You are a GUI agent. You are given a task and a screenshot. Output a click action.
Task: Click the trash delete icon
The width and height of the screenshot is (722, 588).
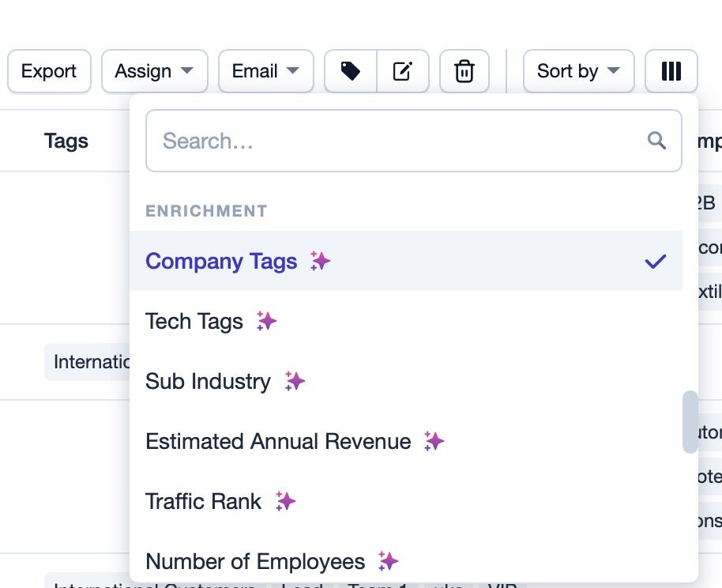(x=464, y=71)
